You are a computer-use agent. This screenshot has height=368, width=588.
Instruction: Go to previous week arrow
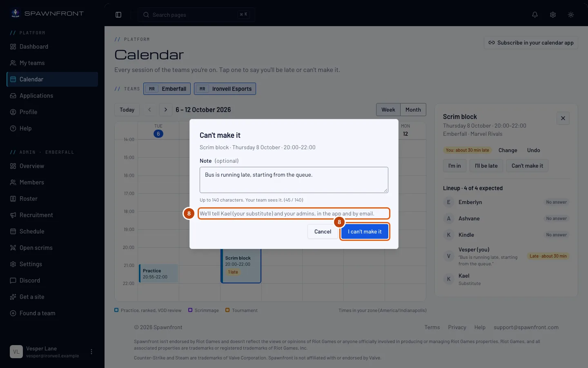click(149, 110)
